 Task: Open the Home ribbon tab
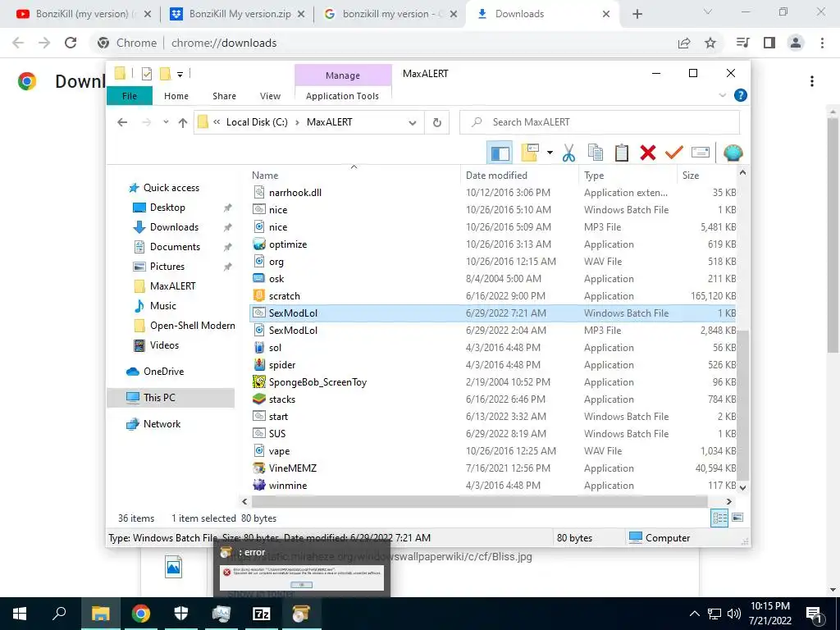pos(176,96)
